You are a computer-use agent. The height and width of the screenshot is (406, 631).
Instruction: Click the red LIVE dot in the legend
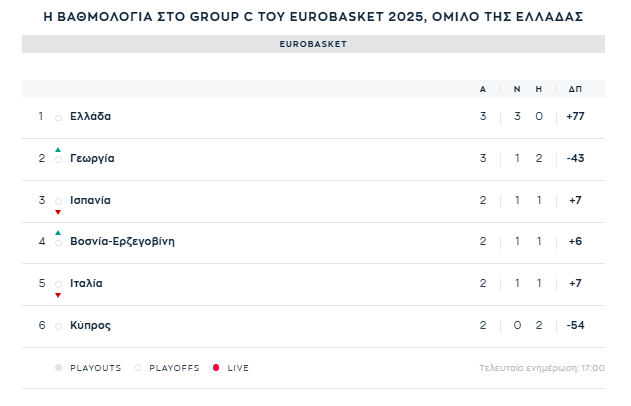(214, 368)
